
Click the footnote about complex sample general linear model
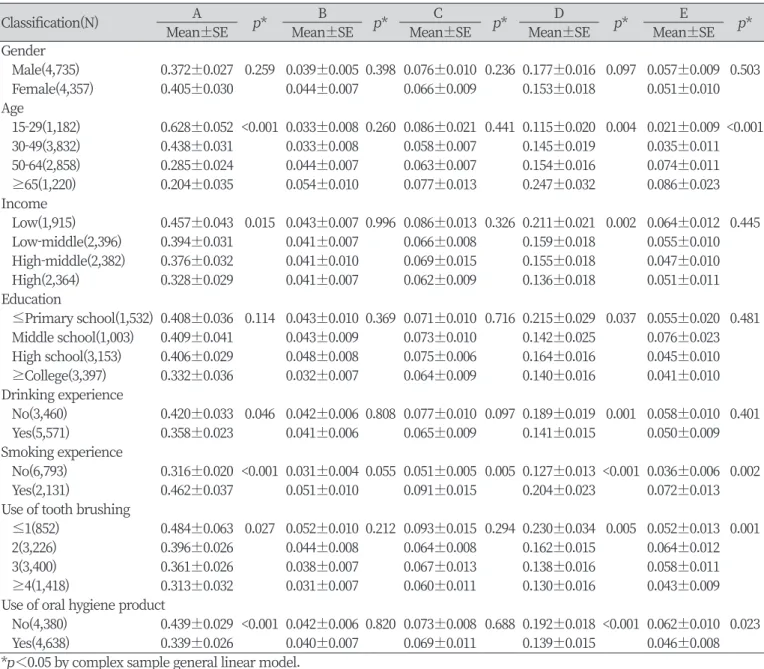click(151, 662)
